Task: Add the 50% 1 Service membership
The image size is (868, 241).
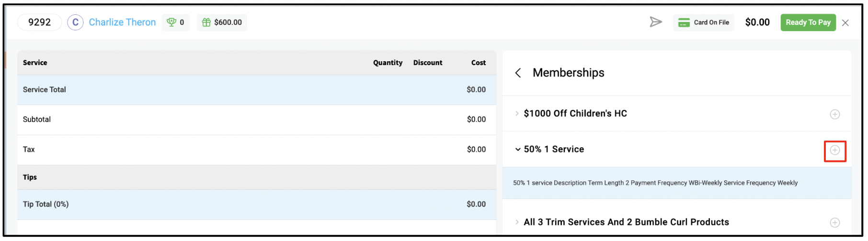Action: [835, 150]
